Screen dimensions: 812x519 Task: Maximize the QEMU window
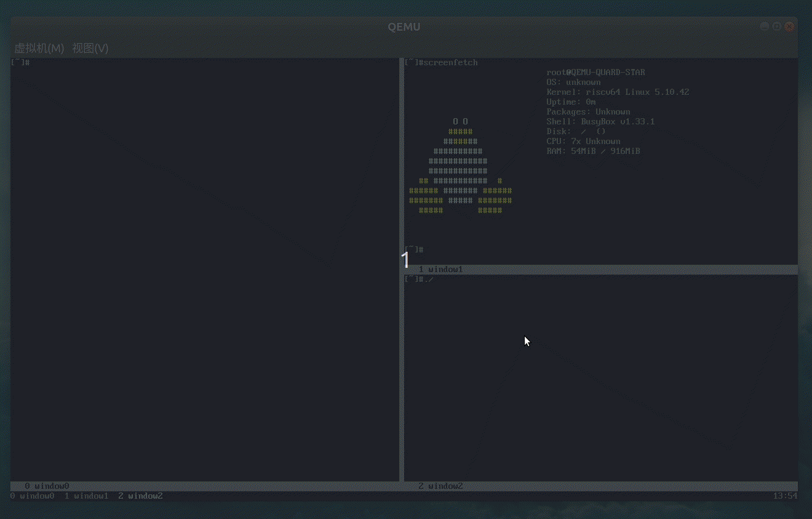tap(777, 26)
